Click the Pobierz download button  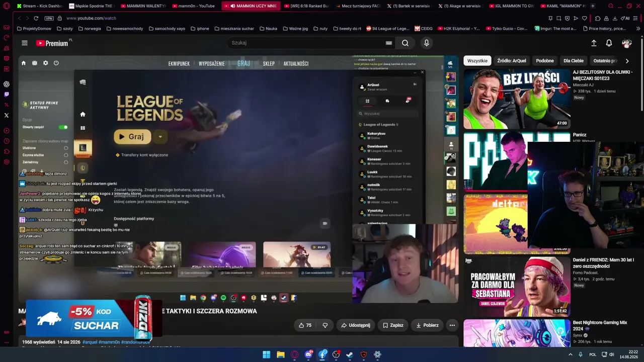tap(427, 325)
